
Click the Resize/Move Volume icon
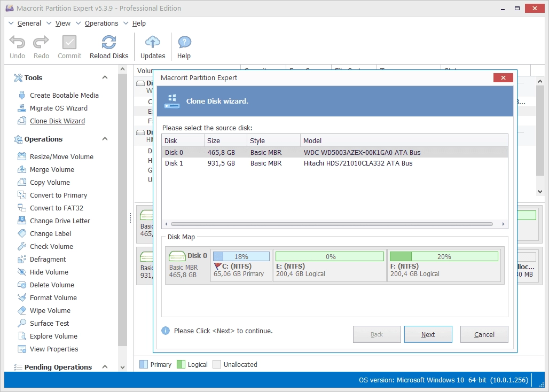[x=22, y=156]
